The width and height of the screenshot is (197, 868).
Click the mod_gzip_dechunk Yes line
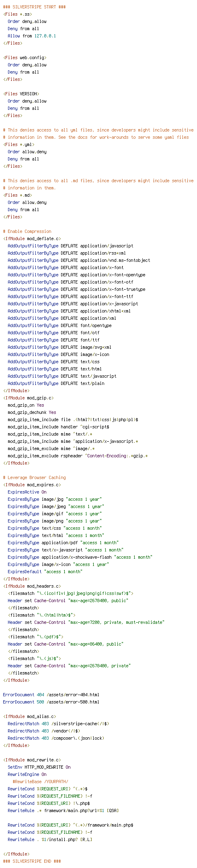(32, 413)
